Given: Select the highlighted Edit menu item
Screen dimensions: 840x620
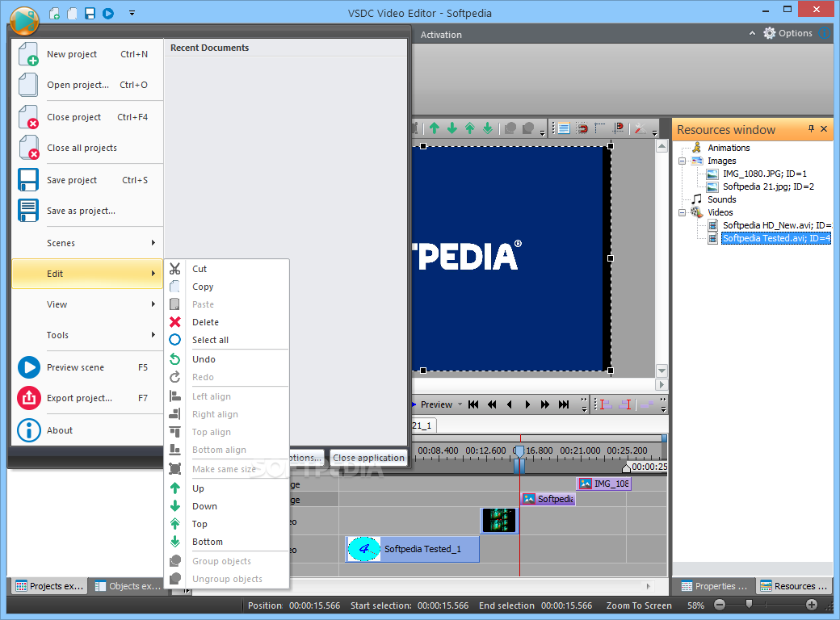Looking at the screenshot, I should click(87, 274).
